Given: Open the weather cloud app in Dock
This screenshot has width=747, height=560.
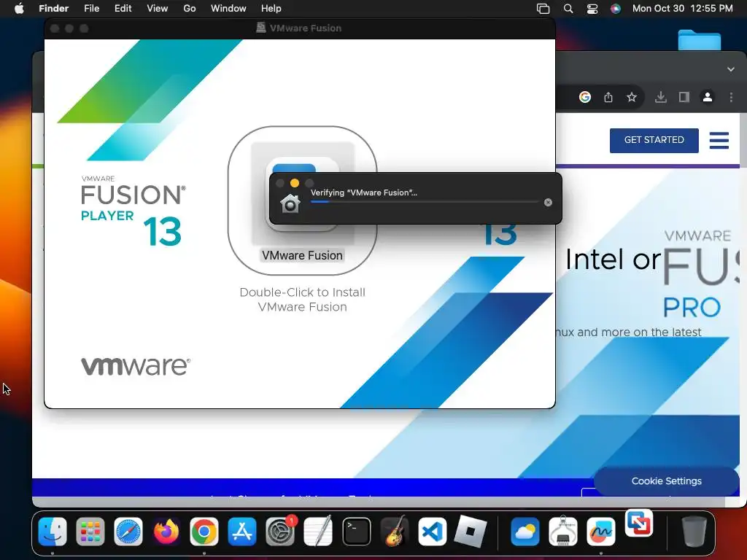Looking at the screenshot, I should coord(525,531).
